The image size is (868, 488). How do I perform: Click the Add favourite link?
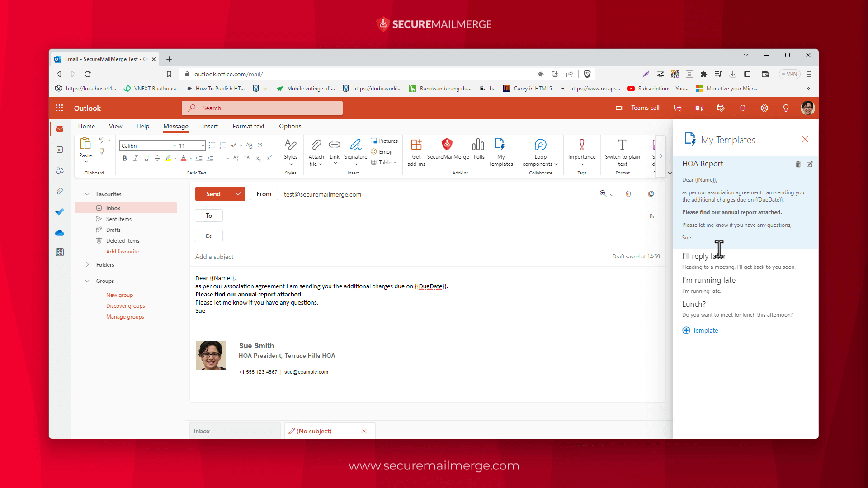(122, 252)
